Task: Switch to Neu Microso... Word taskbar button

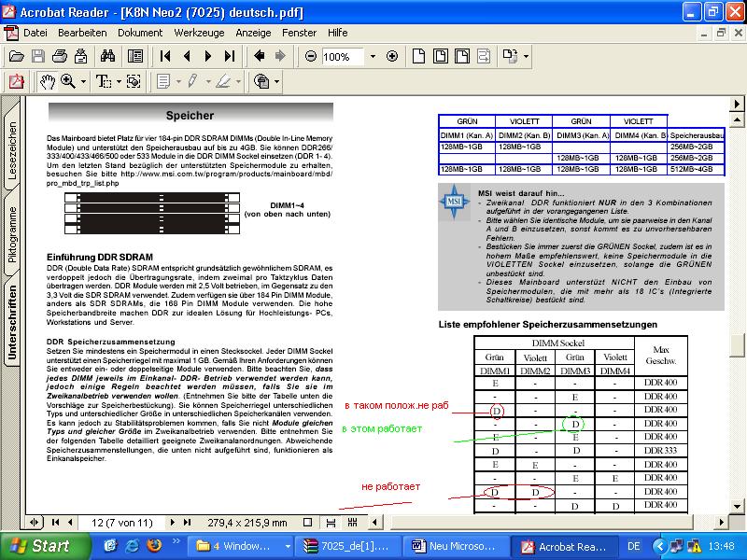Action: click(455, 546)
